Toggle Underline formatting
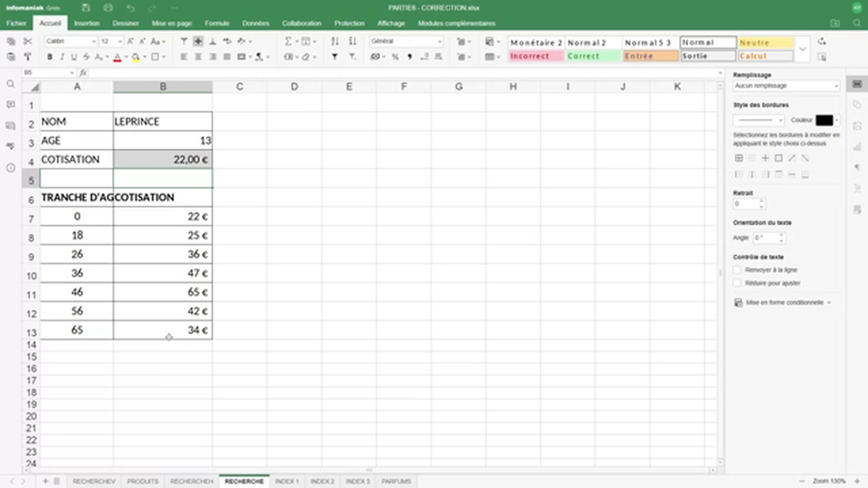This screenshot has width=868, height=488. (74, 57)
